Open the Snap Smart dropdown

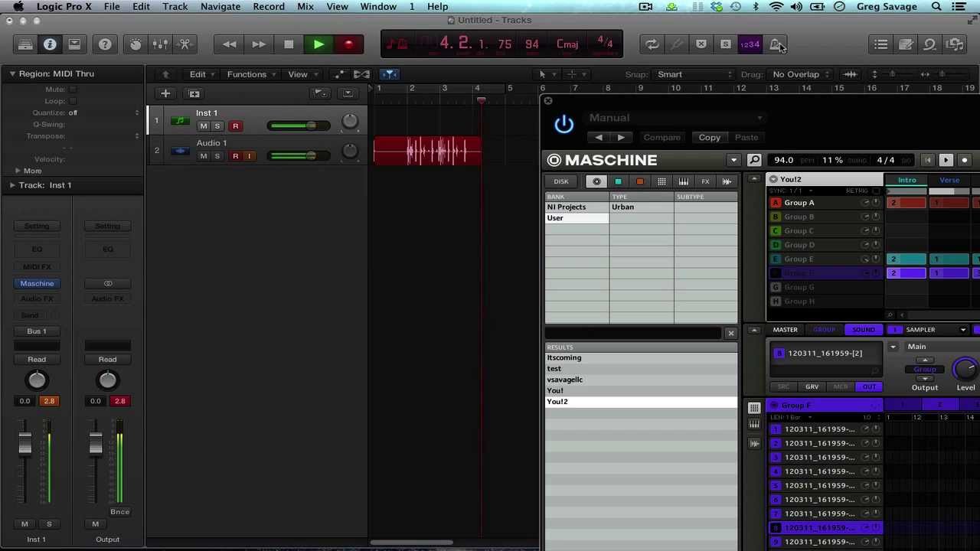[x=694, y=74]
